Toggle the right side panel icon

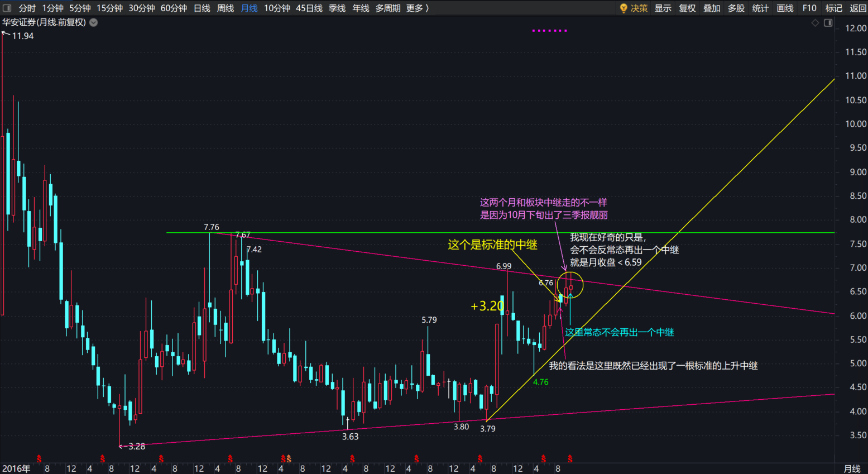pyautogui.click(x=828, y=22)
